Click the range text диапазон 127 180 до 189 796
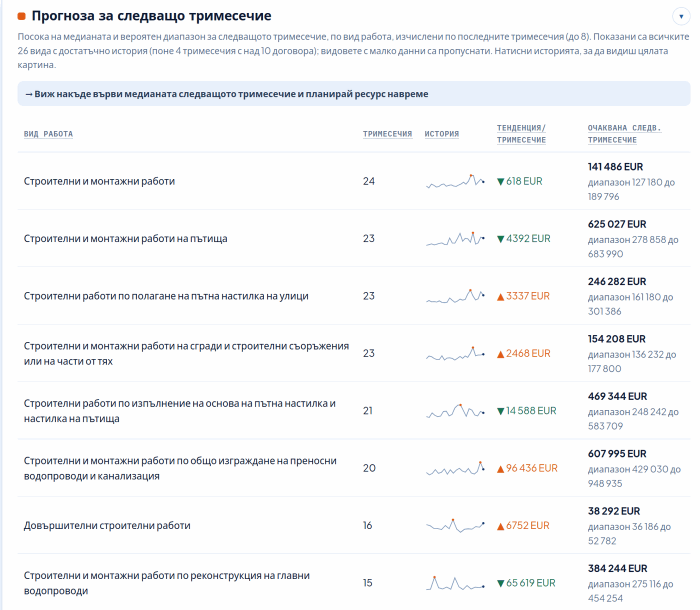 (x=631, y=189)
